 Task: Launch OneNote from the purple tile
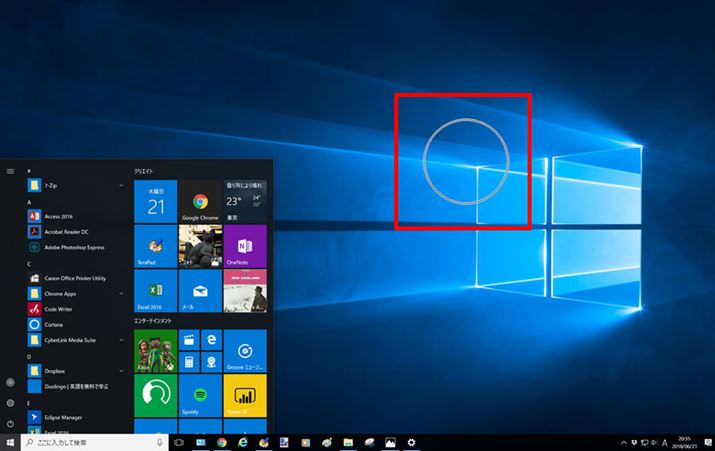pos(245,246)
